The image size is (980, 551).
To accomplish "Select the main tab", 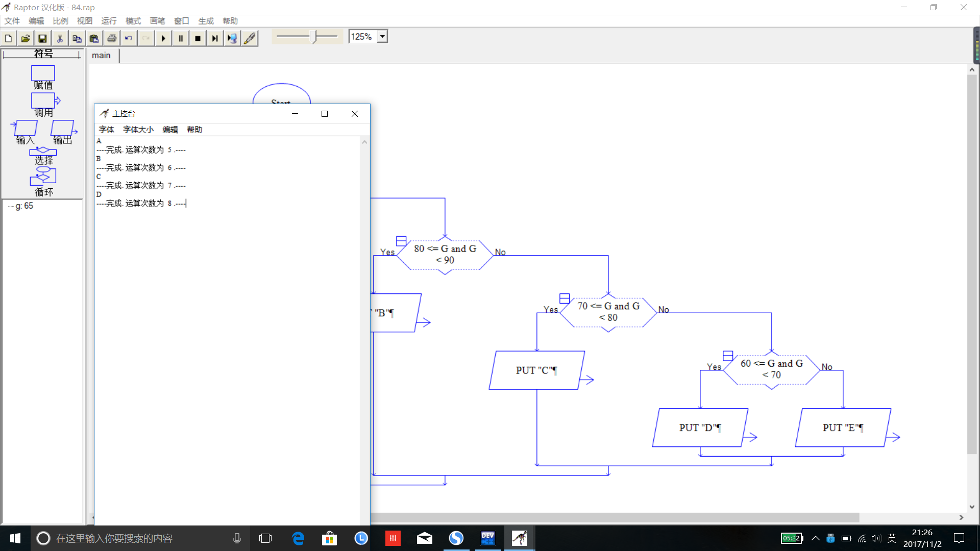I will [102, 55].
